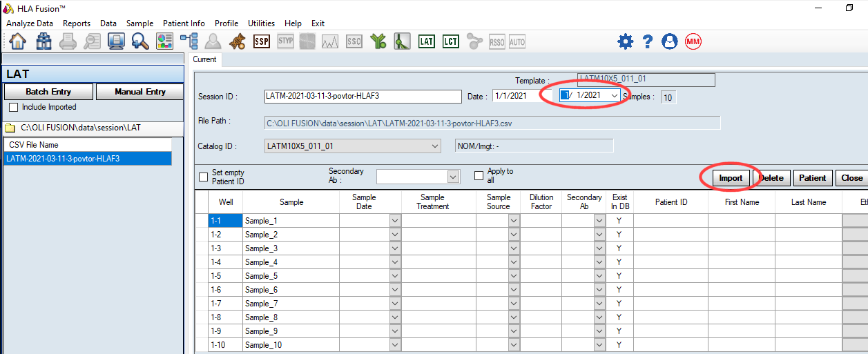Click the Patient button
This screenshot has height=354, width=868.
(x=813, y=178)
